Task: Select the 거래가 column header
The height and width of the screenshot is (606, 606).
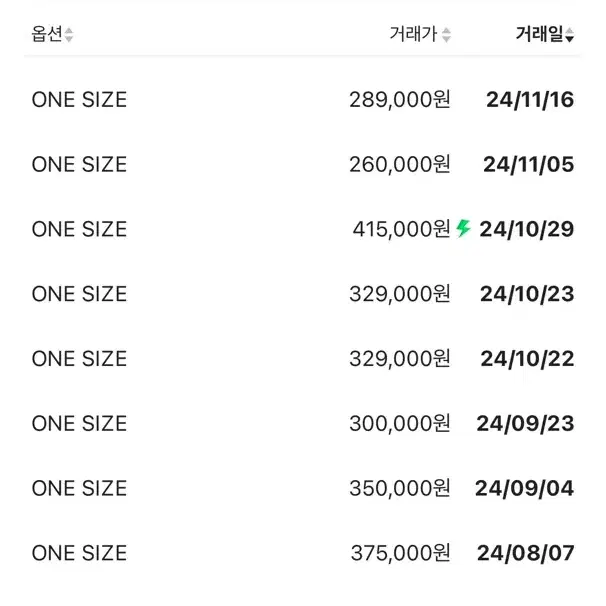Action: (x=413, y=34)
